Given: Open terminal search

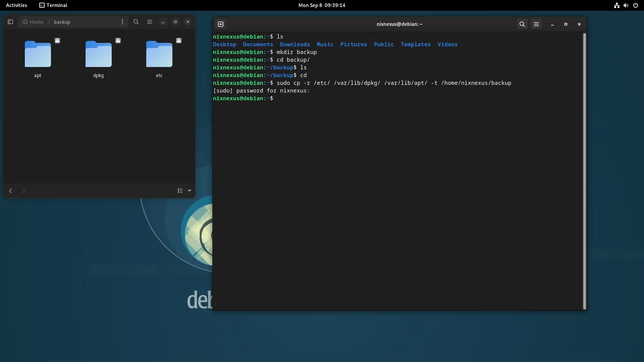Looking at the screenshot, I should click(522, 24).
